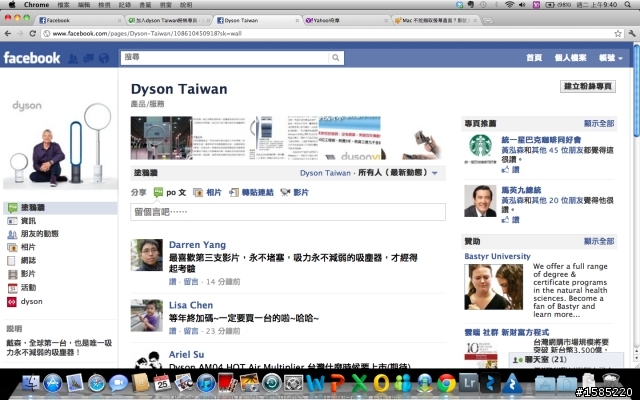Click 留言 under Darren Yang's post
Viewport: 640px width, 400px height.
point(191,282)
